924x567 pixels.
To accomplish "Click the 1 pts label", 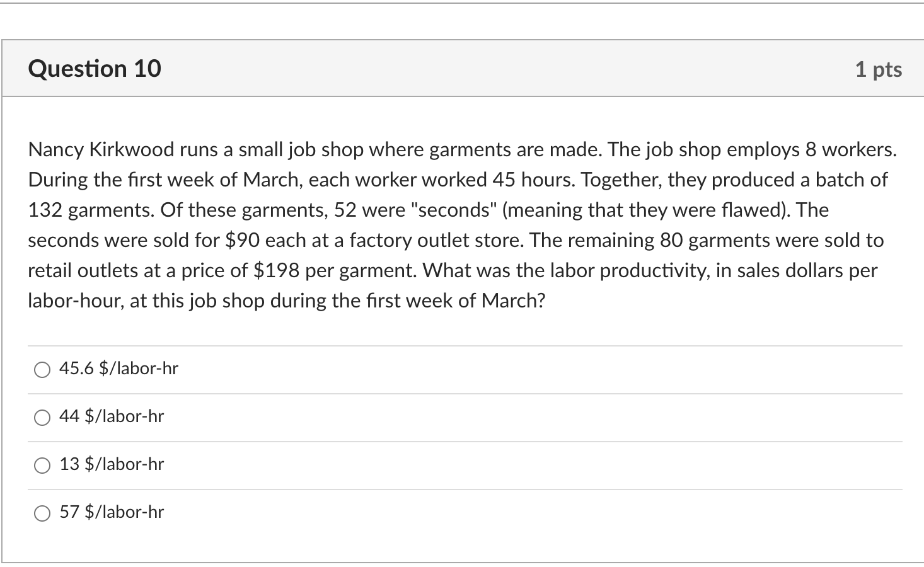I will (x=879, y=70).
